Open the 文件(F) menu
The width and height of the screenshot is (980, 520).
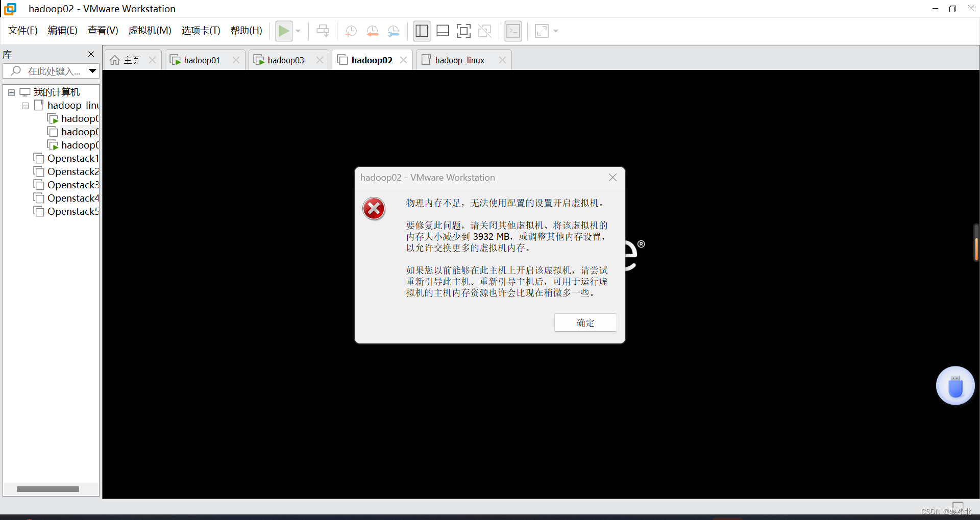(23, 31)
